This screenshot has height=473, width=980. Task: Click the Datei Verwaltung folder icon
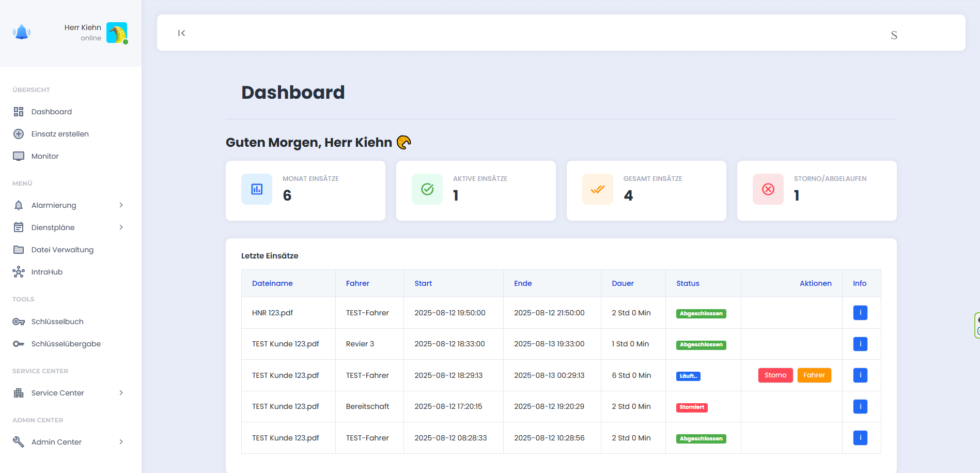19,250
